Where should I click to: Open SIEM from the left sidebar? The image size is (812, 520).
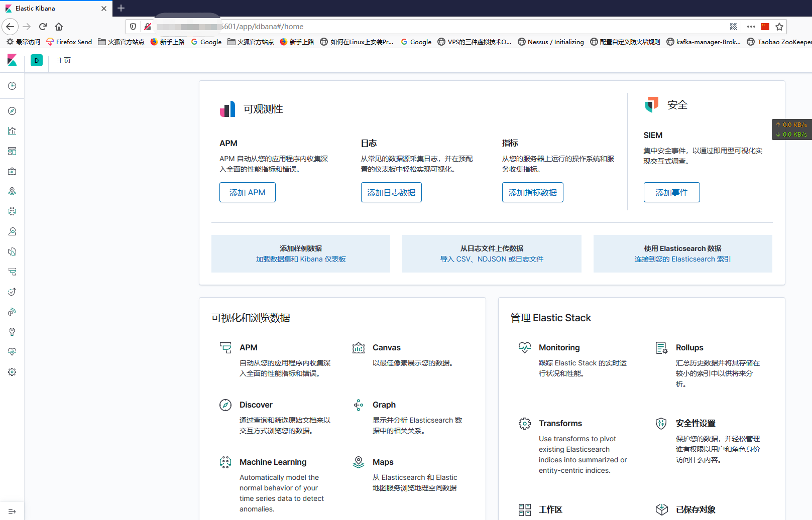[12, 312]
